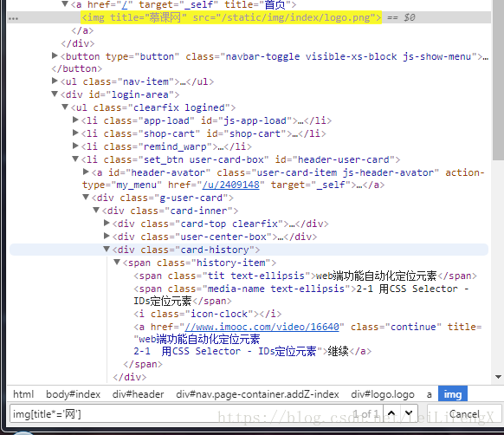Image resolution: width=504 pixels, height=435 pixels.
Task: Open the /u/2409148 href link
Action: pos(230,185)
